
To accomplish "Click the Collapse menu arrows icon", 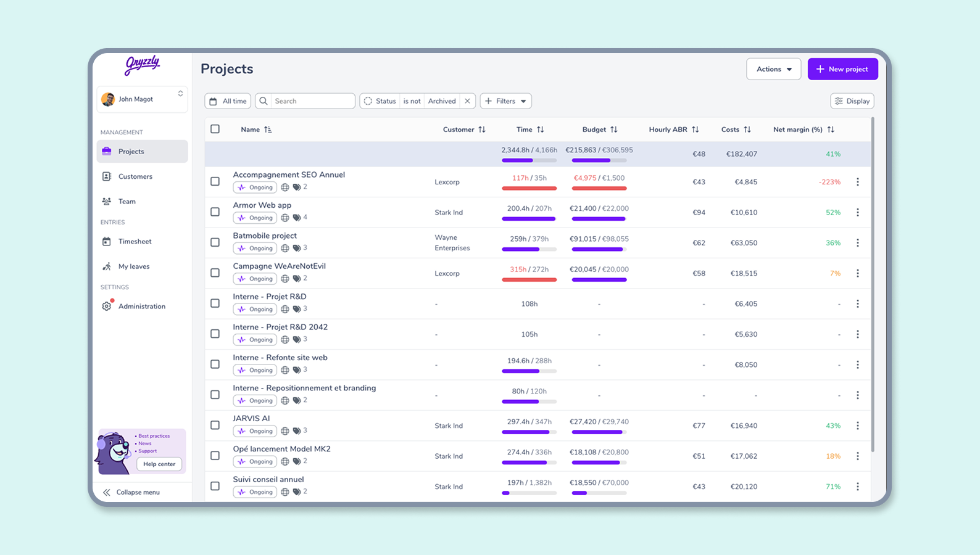I will coord(107,492).
